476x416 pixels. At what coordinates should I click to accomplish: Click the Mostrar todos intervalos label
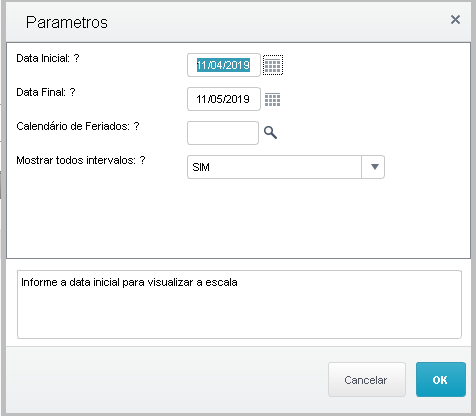coord(81,160)
